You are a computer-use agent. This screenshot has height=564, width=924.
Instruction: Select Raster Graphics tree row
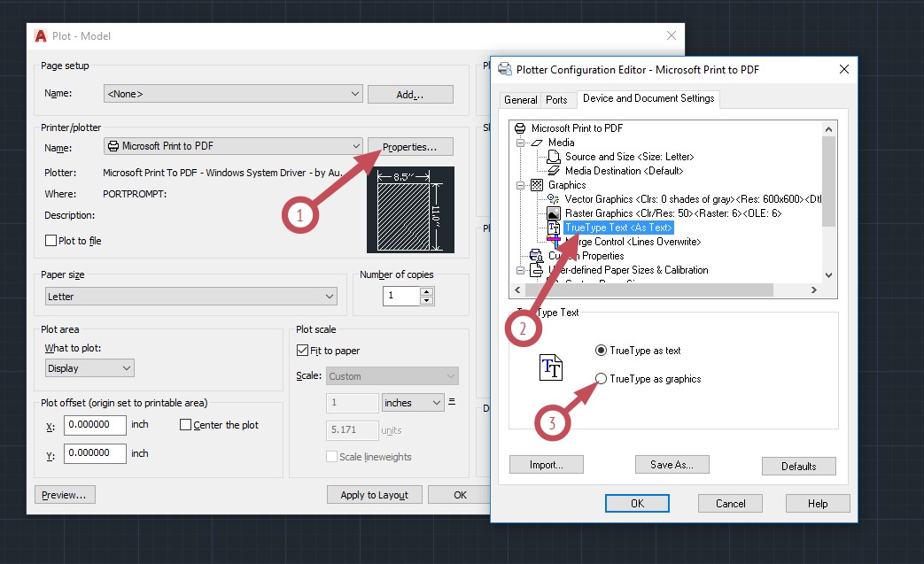point(673,213)
